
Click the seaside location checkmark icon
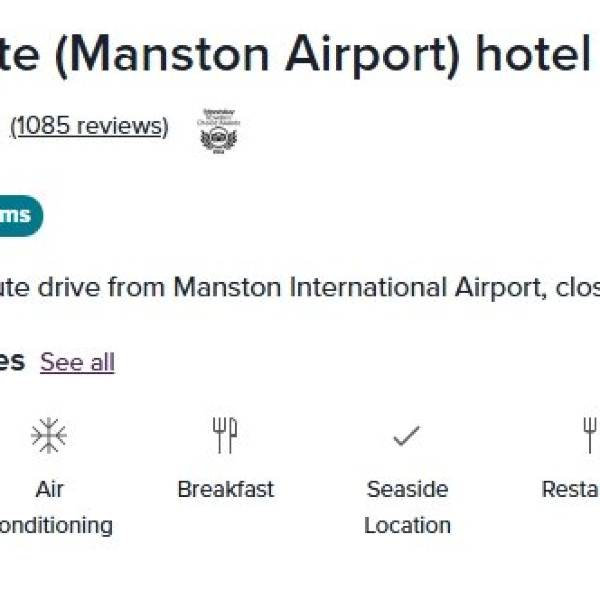pos(406,436)
